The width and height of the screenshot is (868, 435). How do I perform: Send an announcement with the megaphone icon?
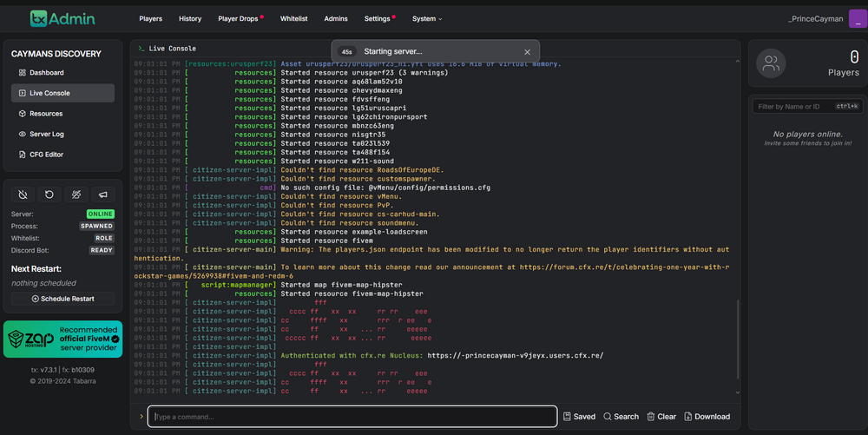pos(103,194)
